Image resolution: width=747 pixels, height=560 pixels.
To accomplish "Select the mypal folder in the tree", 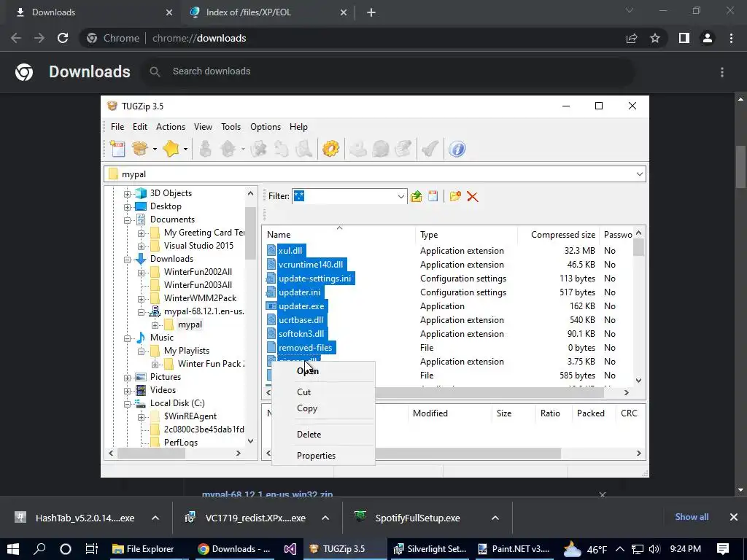I will coord(190,324).
